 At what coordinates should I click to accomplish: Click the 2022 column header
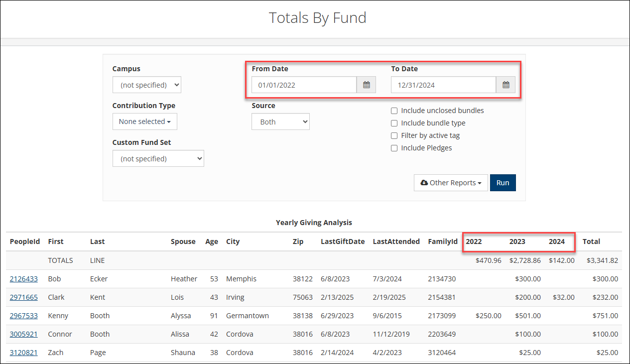click(474, 242)
